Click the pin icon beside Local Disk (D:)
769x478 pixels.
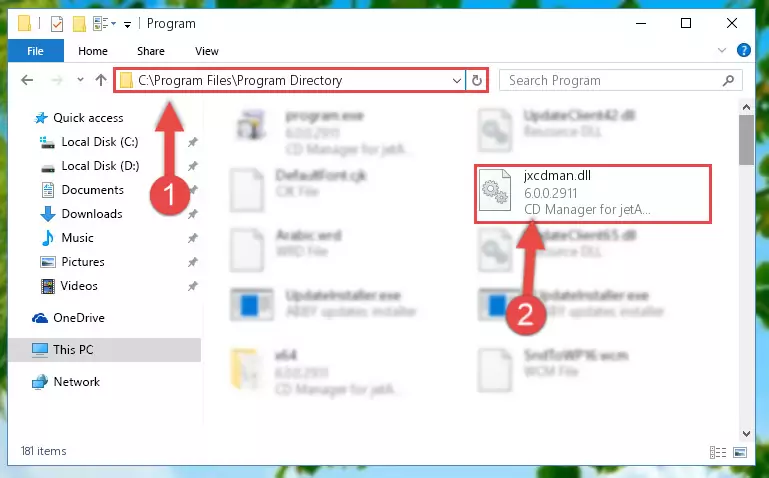click(x=193, y=166)
